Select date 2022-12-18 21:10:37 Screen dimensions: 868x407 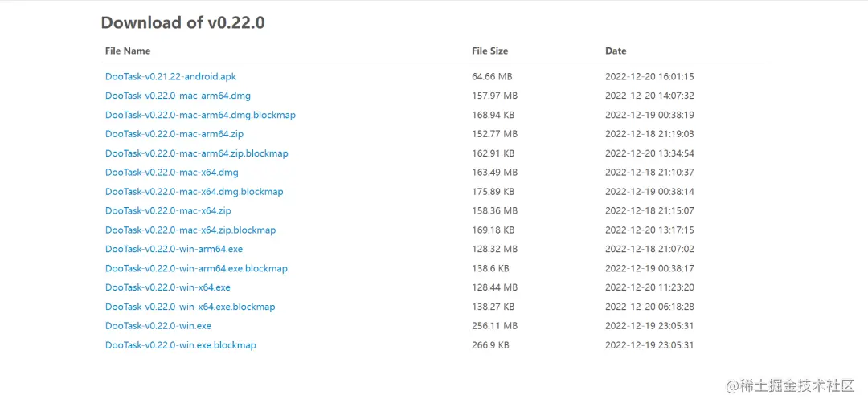click(x=649, y=173)
